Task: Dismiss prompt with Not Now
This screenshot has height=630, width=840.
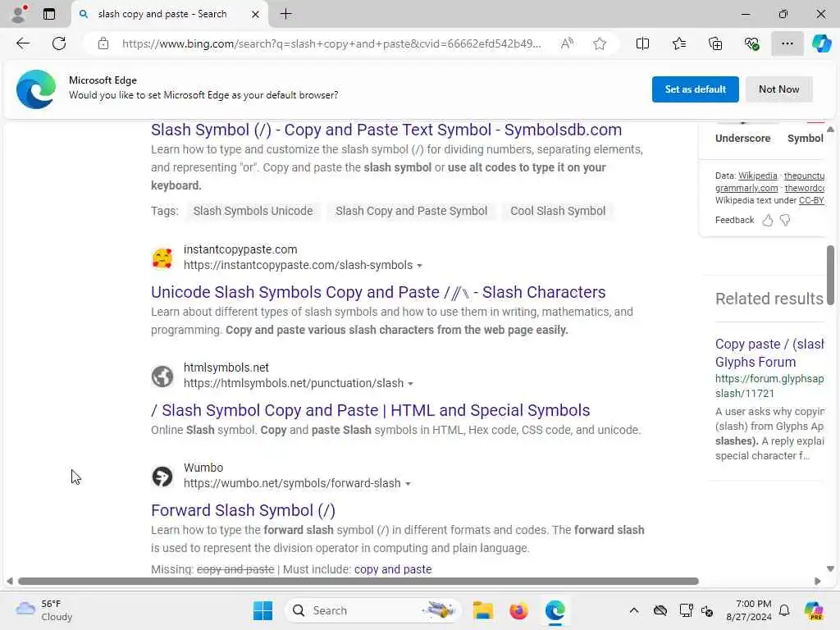Action: click(x=778, y=89)
